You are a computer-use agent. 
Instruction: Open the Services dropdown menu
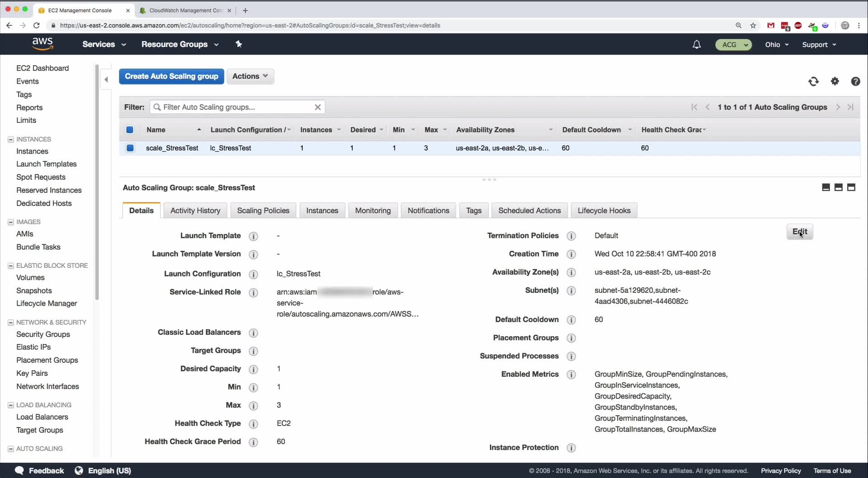(104, 44)
